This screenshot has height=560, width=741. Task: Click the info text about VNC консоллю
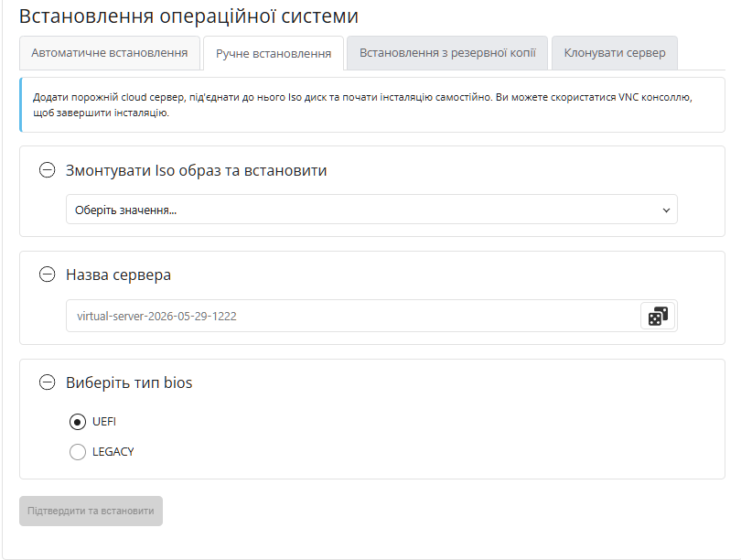pos(362,105)
